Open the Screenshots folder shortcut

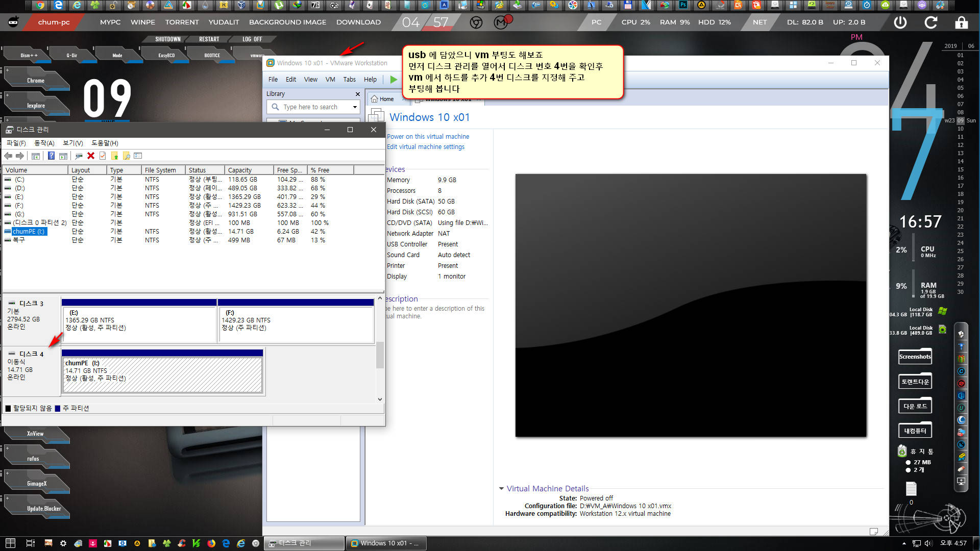915,357
